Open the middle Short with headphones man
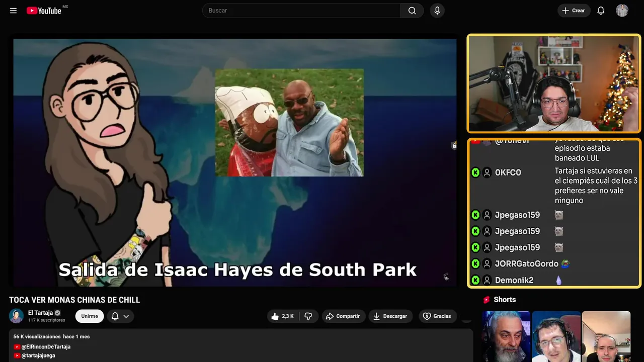This screenshot has height=362, width=644. click(x=556, y=336)
